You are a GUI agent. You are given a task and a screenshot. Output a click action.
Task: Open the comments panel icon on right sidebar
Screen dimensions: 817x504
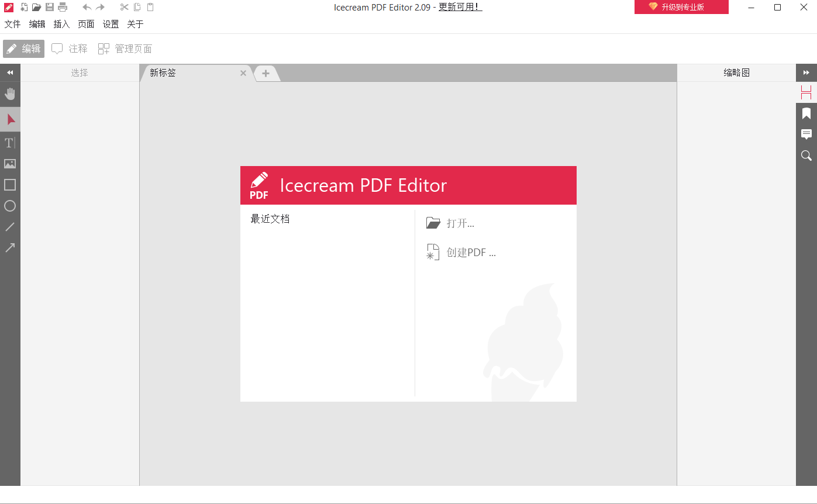click(x=806, y=134)
